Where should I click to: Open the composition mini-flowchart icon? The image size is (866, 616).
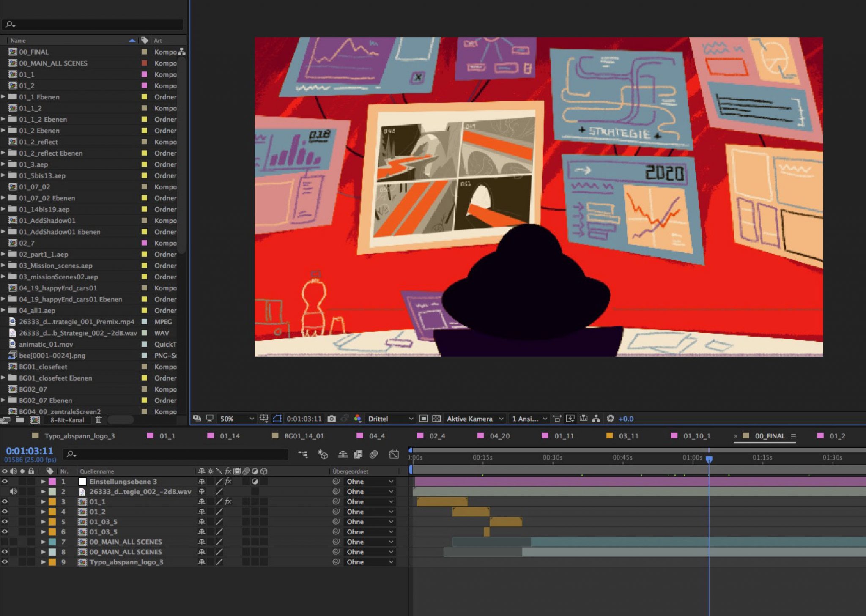click(x=303, y=454)
